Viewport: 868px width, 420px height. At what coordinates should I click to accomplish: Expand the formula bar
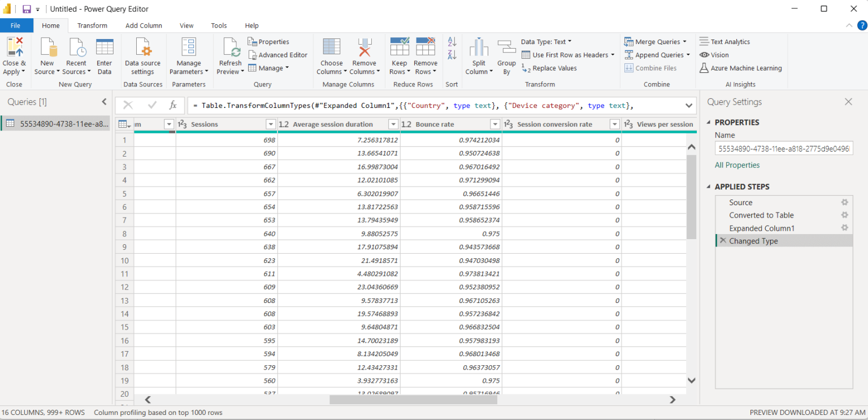coord(688,105)
